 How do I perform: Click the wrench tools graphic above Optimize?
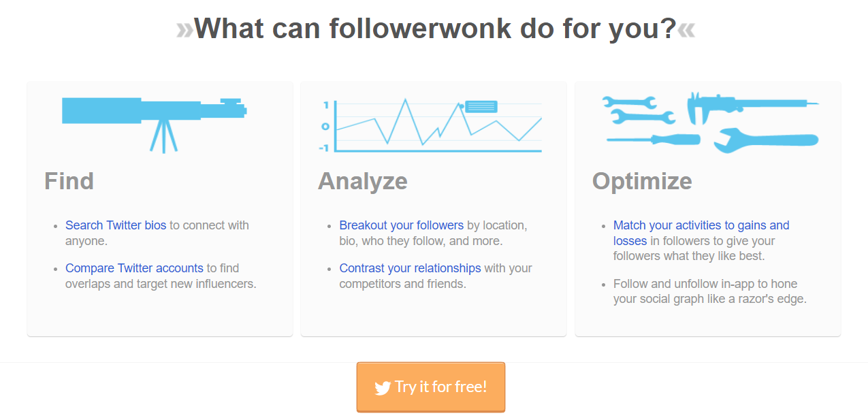[x=711, y=123]
